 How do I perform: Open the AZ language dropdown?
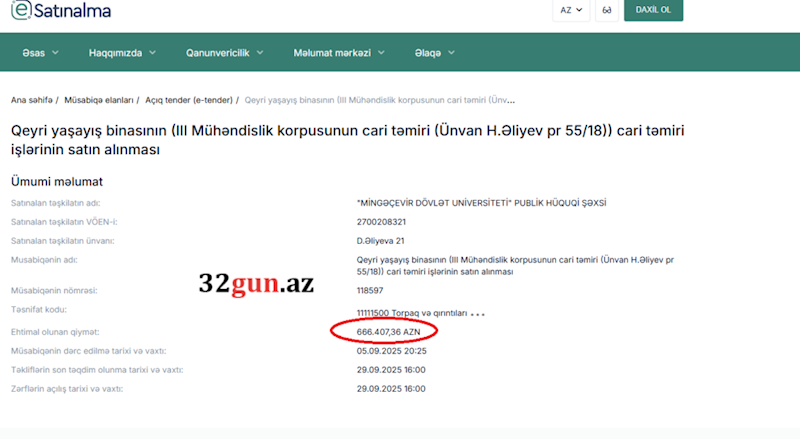[x=571, y=10]
